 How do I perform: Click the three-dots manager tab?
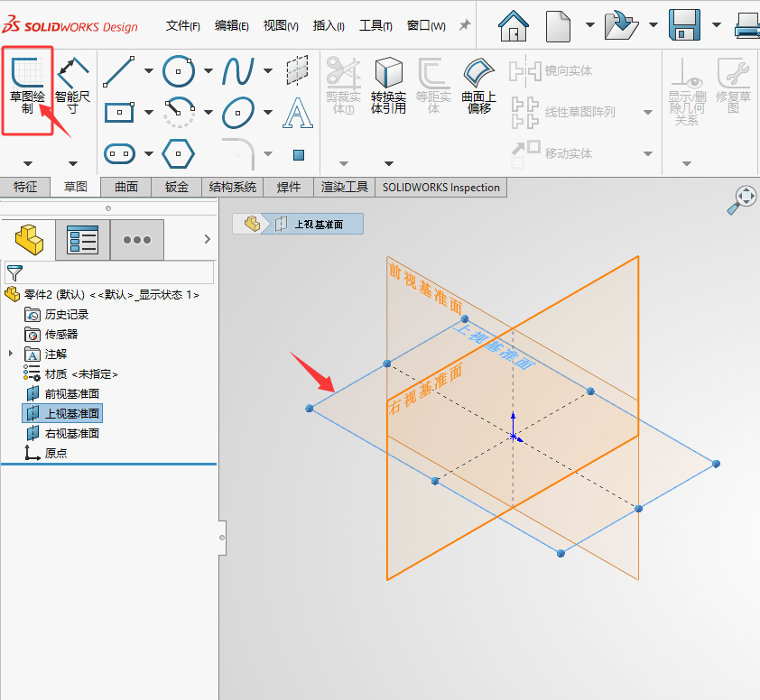click(137, 239)
